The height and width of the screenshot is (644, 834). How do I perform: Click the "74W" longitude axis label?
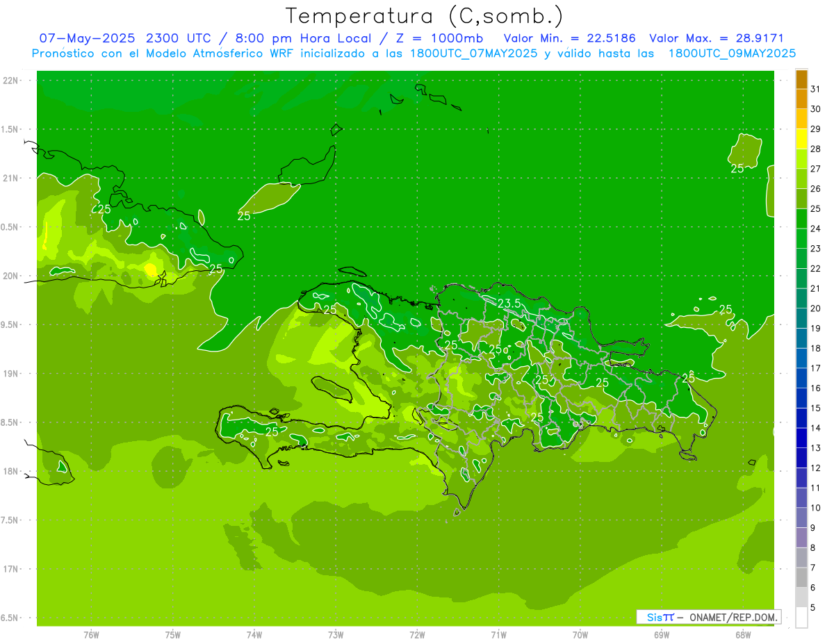(254, 634)
